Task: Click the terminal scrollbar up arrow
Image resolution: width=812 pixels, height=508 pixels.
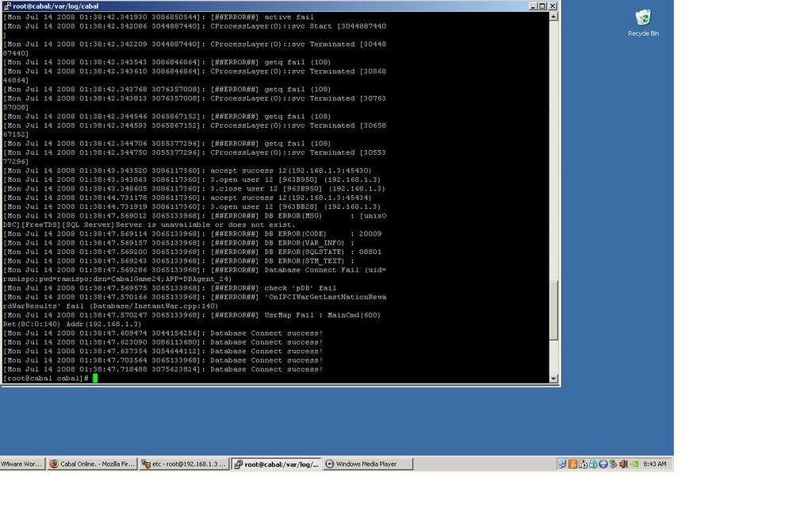Action: pyautogui.click(x=553, y=16)
